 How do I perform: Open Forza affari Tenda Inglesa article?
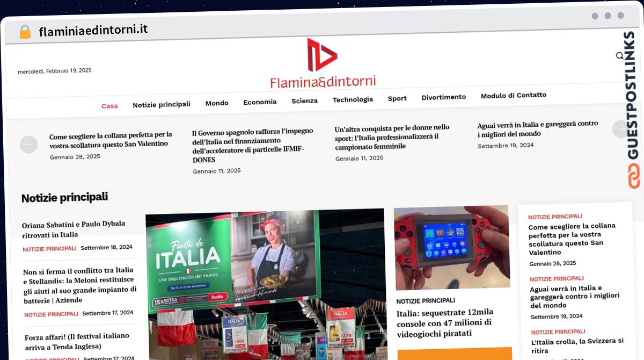pyautogui.click(x=77, y=341)
